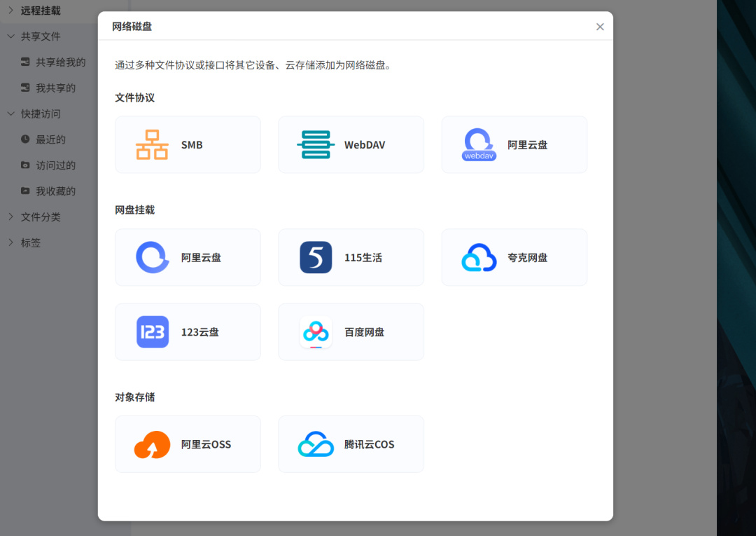Click the orange SMB network icon
Image resolution: width=756 pixels, height=536 pixels.
point(152,145)
